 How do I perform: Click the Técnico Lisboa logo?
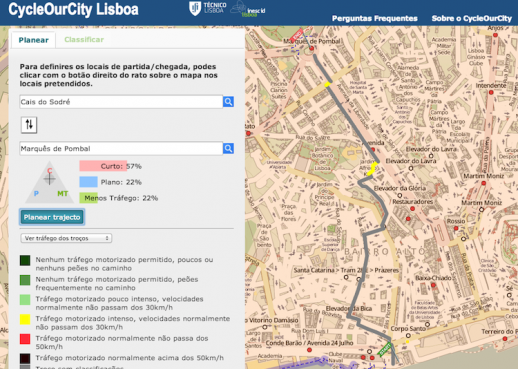pos(208,8)
